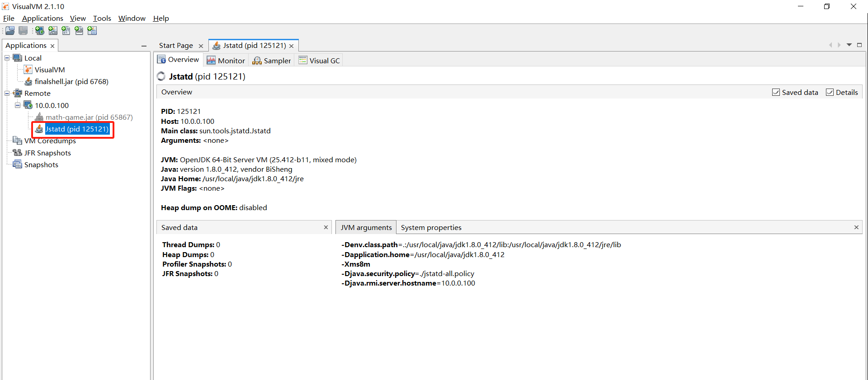Image resolution: width=868 pixels, height=380 pixels.
Task: Click the Add Remote Host toolbar icon
Action: coord(40,31)
